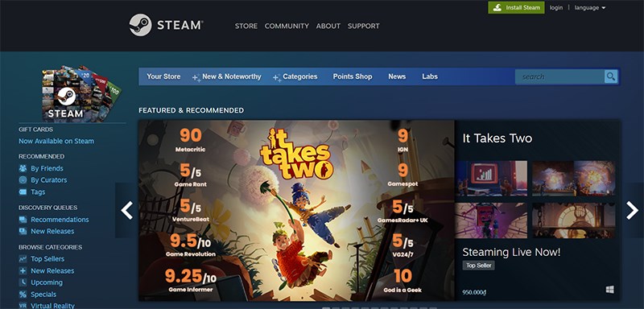Click the red screen screenshot thumbnail

coord(492,179)
